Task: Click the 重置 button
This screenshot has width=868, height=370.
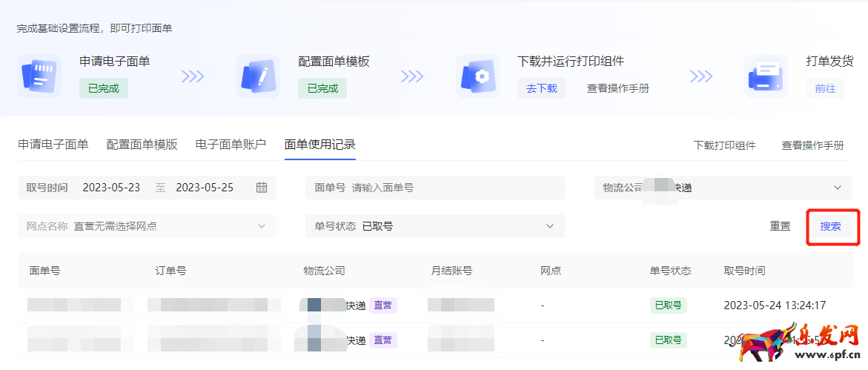Action: (x=780, y=227)
